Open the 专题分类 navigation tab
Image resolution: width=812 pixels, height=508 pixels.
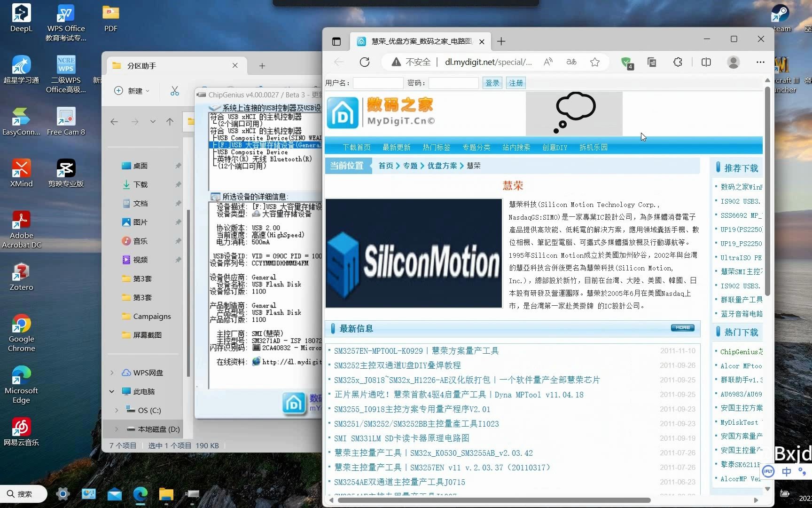[476, 147]
